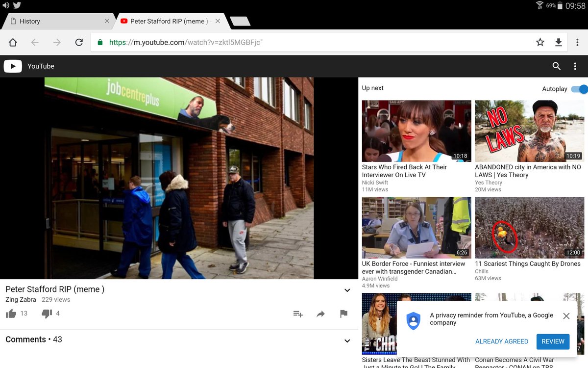588x368 pixels.
Task: Open the Conan Becomes A Civil War video title
Action: pos(514,363)
